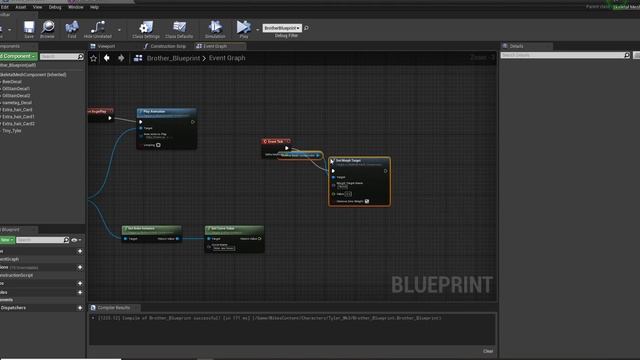
Task: Toggle Remove Zero Weight checkbox on Set Morph Target
Action: point(367,201)
